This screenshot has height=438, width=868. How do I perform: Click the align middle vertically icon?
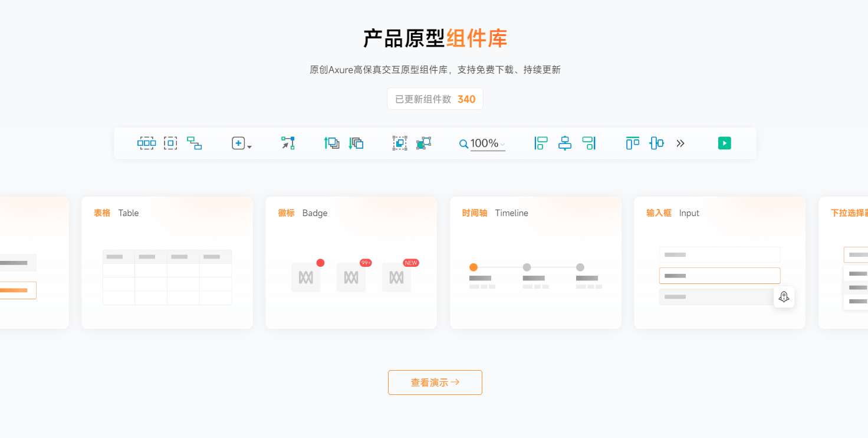[656, 143]
